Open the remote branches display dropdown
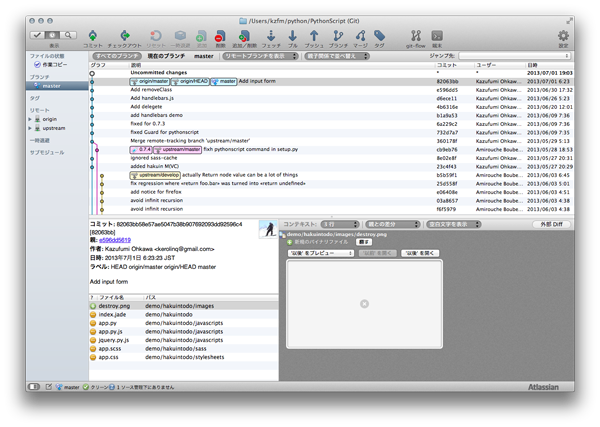This screenshot has height=427, width=600. pos(260,56)
